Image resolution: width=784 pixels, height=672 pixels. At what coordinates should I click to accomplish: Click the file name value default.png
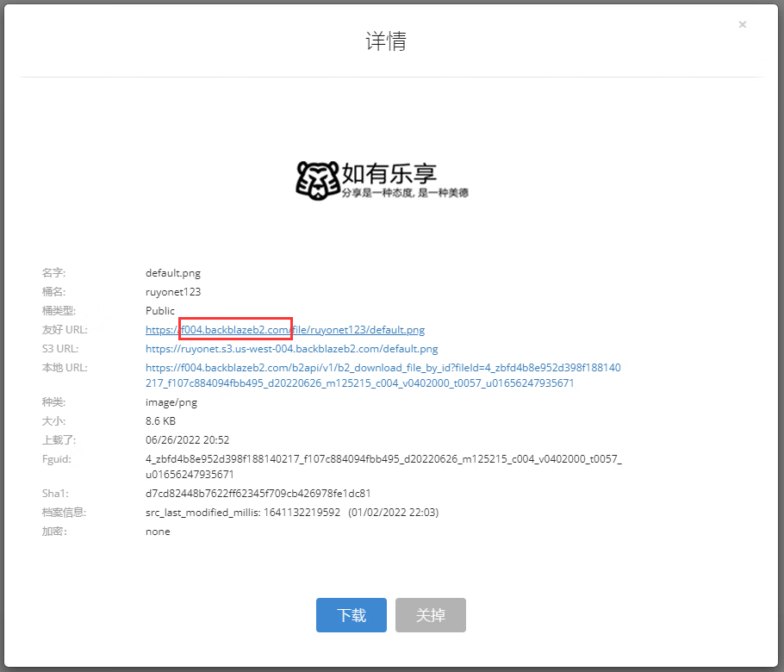coord(172,273)
